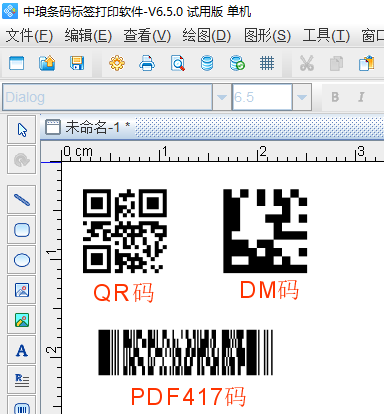
Task: Click in the 6.5 font size field
Action: pyautogui.click(x=262, y=97)
